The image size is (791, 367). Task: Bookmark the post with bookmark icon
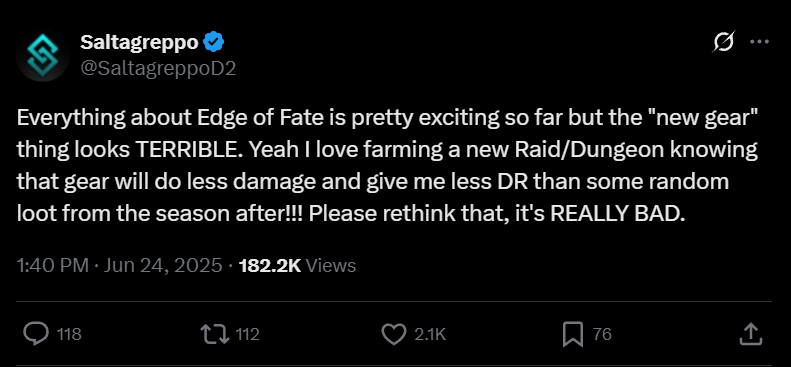573,334
